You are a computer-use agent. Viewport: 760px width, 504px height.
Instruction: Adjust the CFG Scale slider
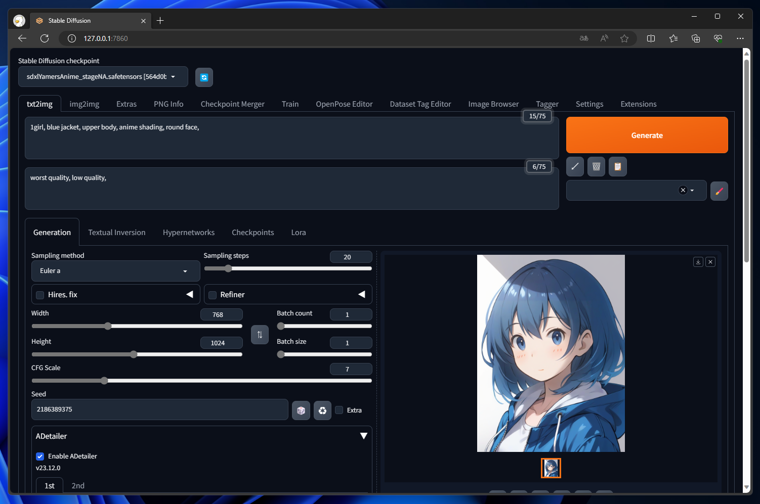[202, 381]
